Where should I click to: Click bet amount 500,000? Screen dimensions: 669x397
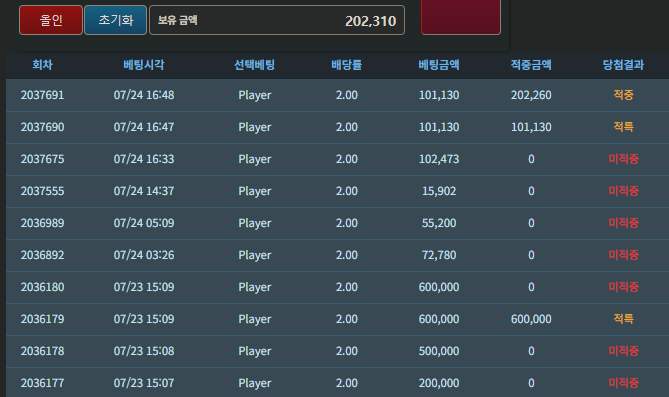(x=439, y=351)
